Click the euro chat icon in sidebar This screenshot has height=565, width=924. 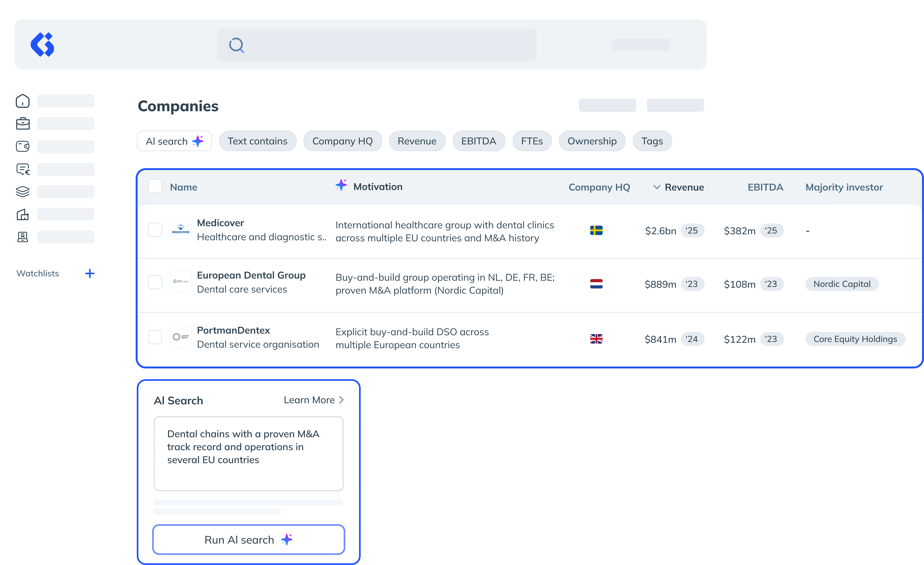(x=22, y=169)
